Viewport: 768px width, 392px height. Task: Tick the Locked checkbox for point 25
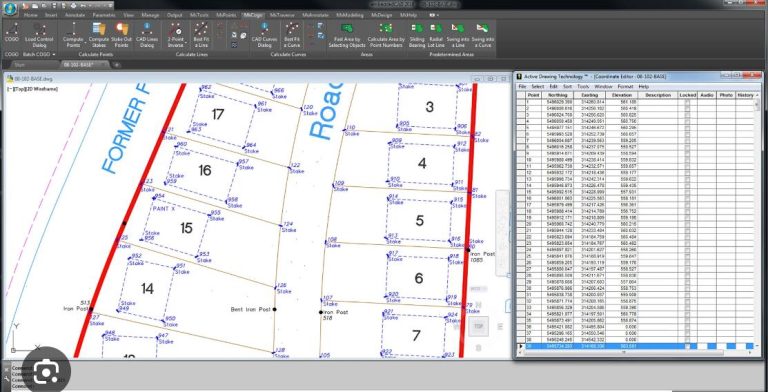pos(687,256)
